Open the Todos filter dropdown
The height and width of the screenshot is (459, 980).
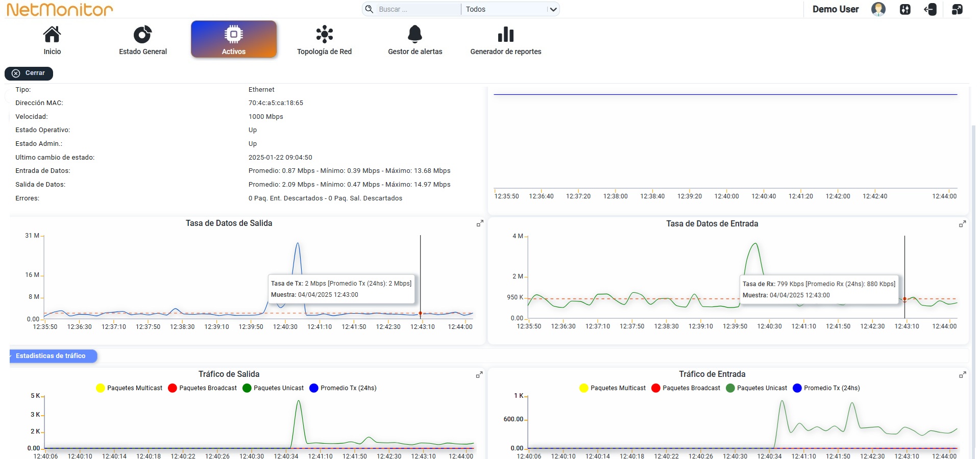tap(510, 9)
